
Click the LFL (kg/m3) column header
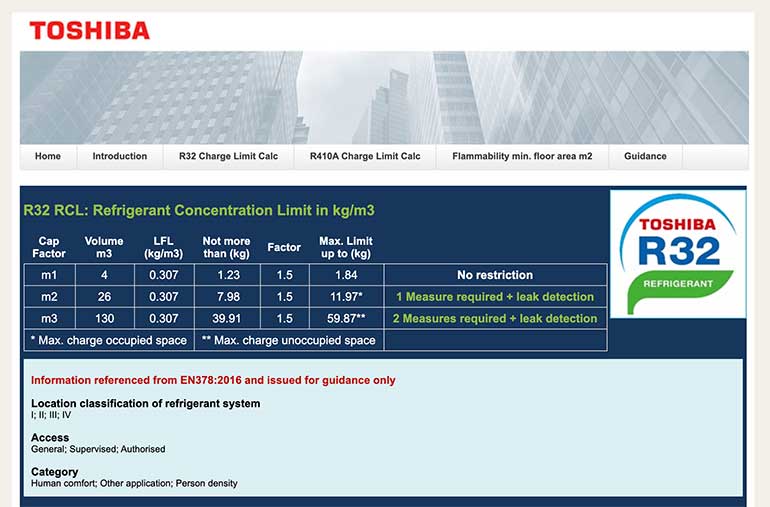point(164,247)
